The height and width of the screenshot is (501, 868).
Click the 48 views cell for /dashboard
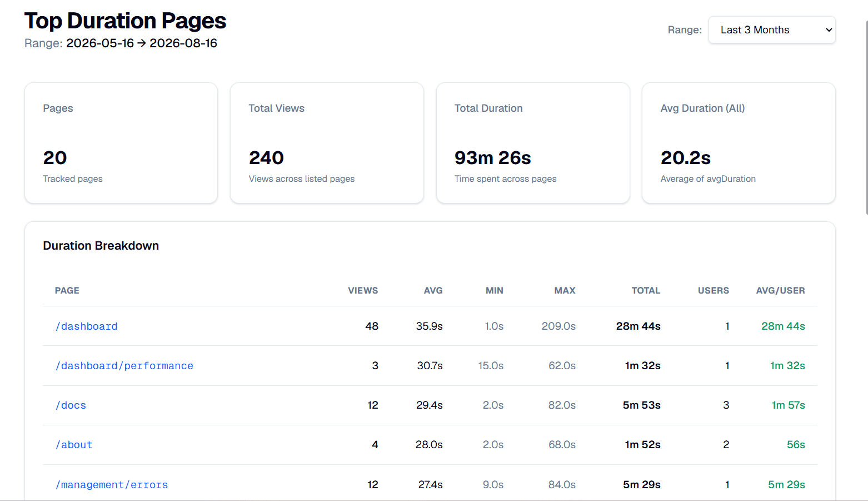(372, 326)
